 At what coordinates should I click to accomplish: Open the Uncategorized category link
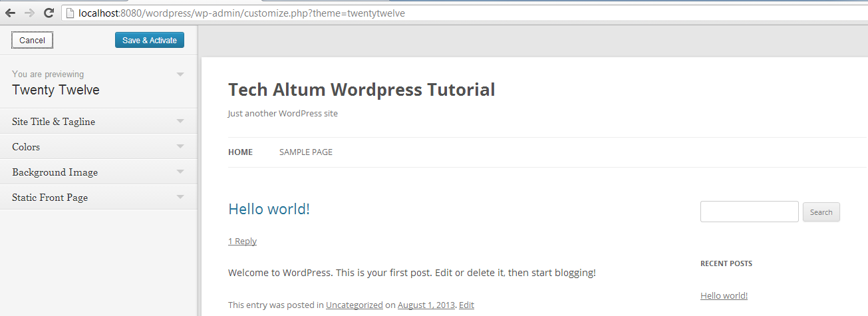(355, 305)
